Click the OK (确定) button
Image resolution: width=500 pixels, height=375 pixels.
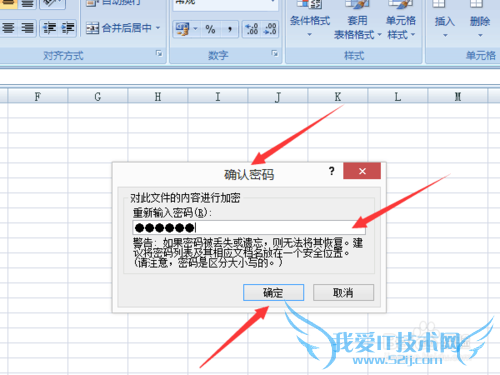(x=273, y=293)
